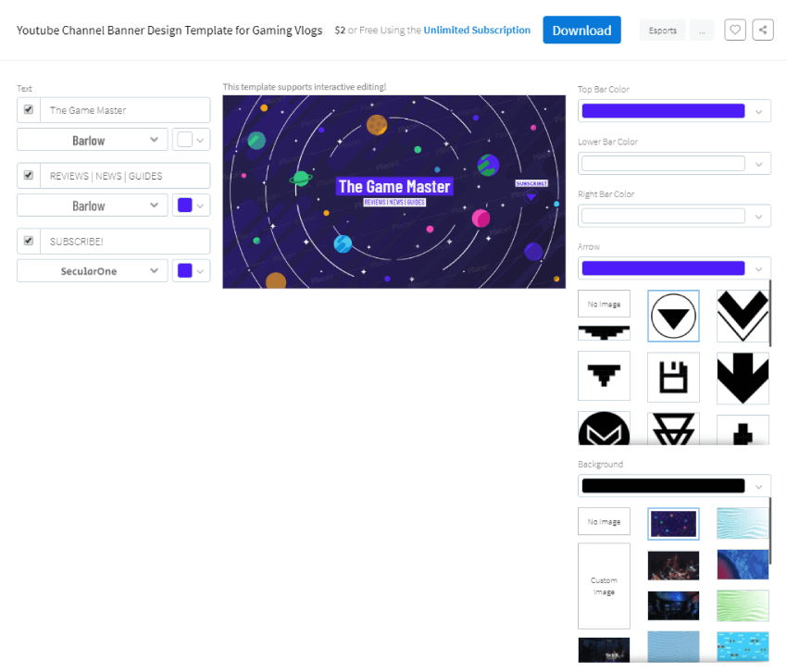Disable the SUBSCRIBE! text checkbox
Image resolution: width=787 pixels, height=672 pixels.
click(x=28, y=241)
